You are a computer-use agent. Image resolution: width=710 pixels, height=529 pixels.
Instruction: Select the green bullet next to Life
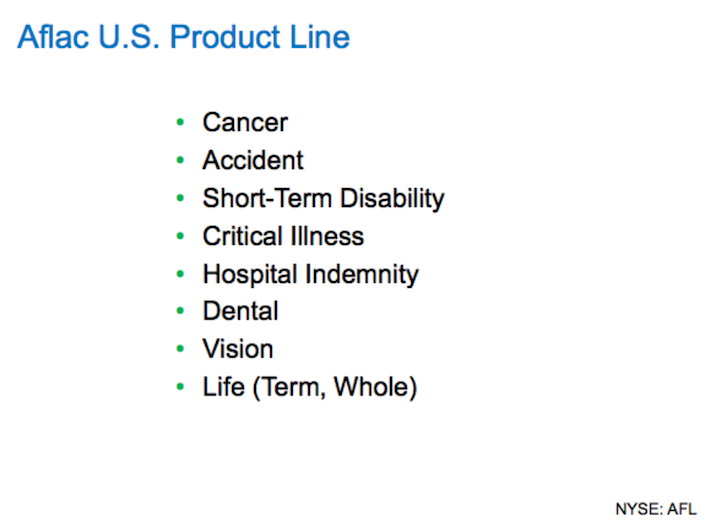[180, 386]
